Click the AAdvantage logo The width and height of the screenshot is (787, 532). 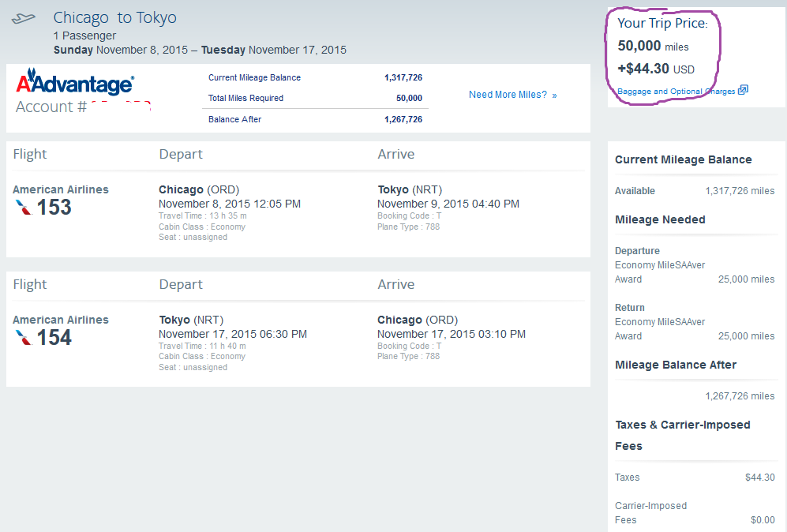click(75, 82)
